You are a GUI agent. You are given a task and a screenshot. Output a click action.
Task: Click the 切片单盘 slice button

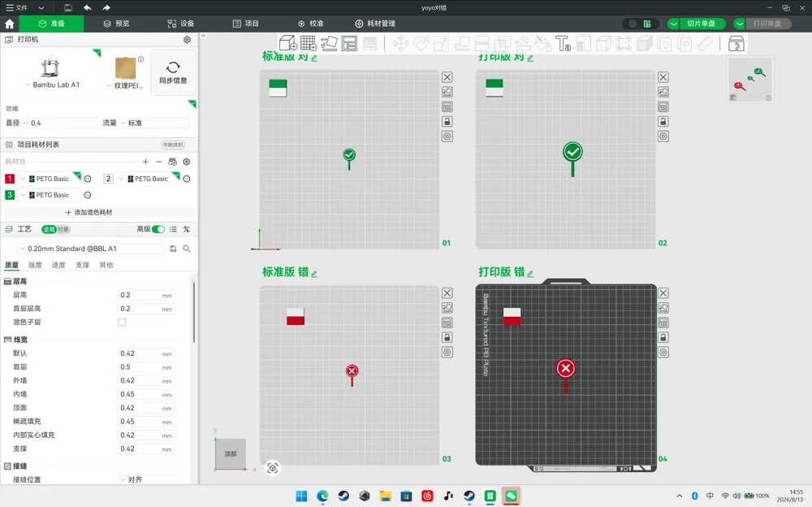(x=702, y=24)
